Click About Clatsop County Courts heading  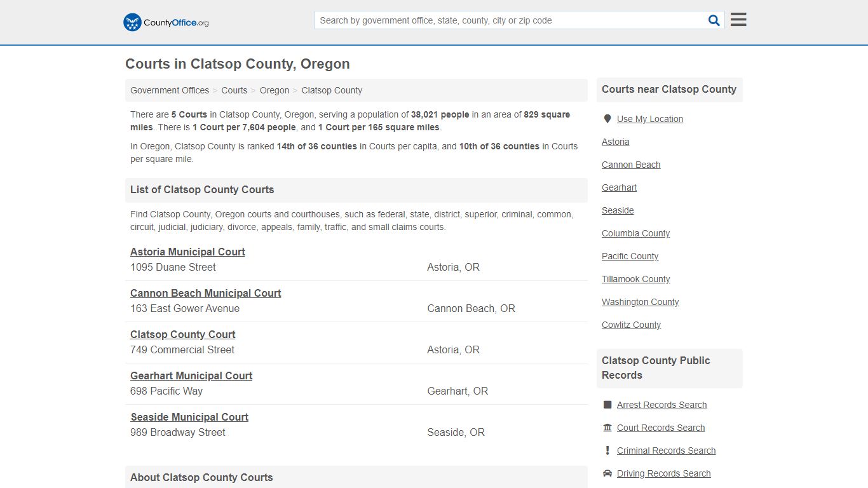(201, 477)
